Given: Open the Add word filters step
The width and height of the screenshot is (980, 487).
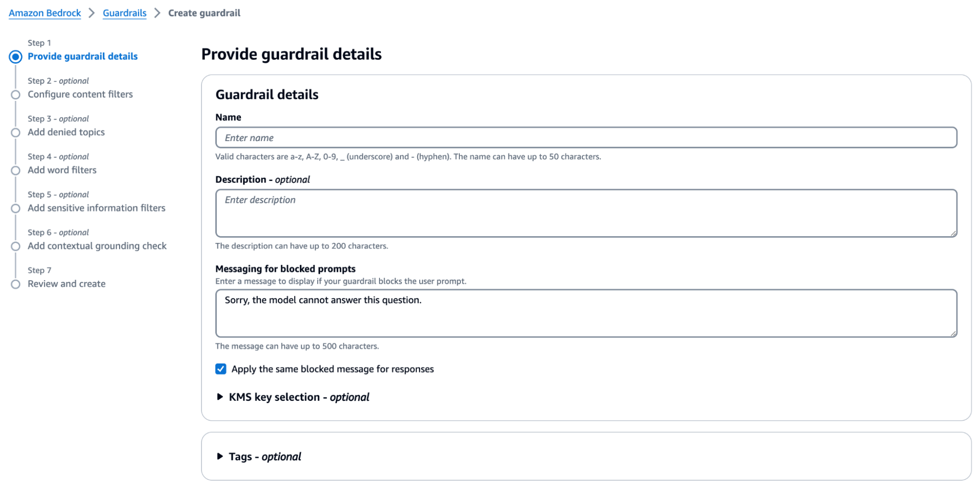Looking at the screenshot, I should pyautogui.click(x=62, y=170).
